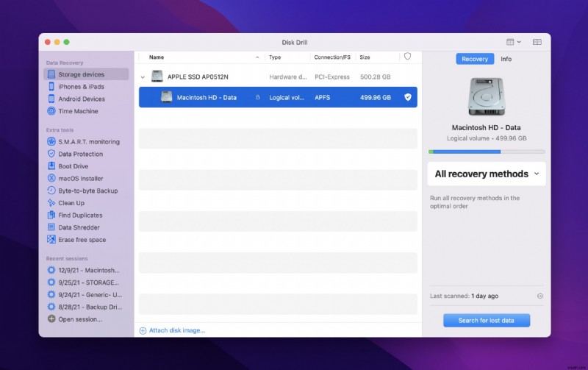Toggle protection shield on Macintosh HD - Data
Viewport: 588px width, 370px height.
(408, 97)
